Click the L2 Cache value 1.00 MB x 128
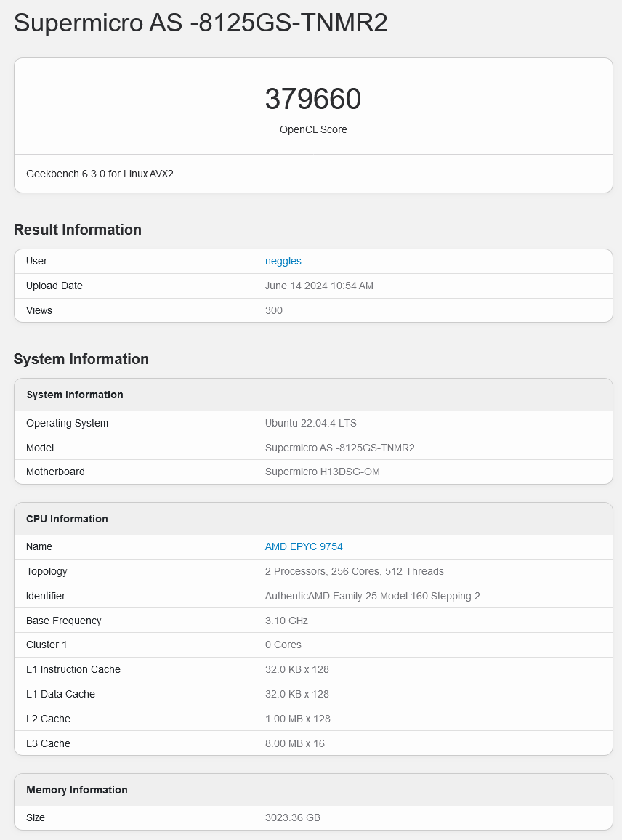Viewport: 622px width, 840px height. coord(297,719)
